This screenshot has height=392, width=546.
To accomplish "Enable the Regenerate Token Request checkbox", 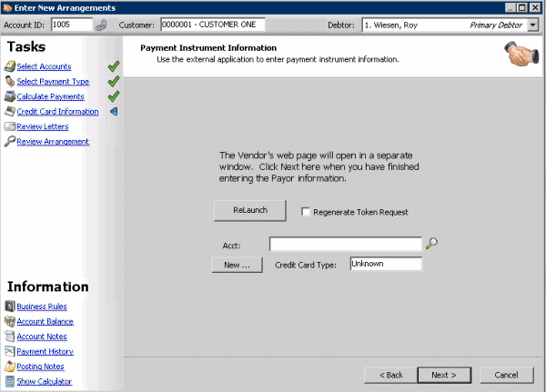I will tap(306, 212).
